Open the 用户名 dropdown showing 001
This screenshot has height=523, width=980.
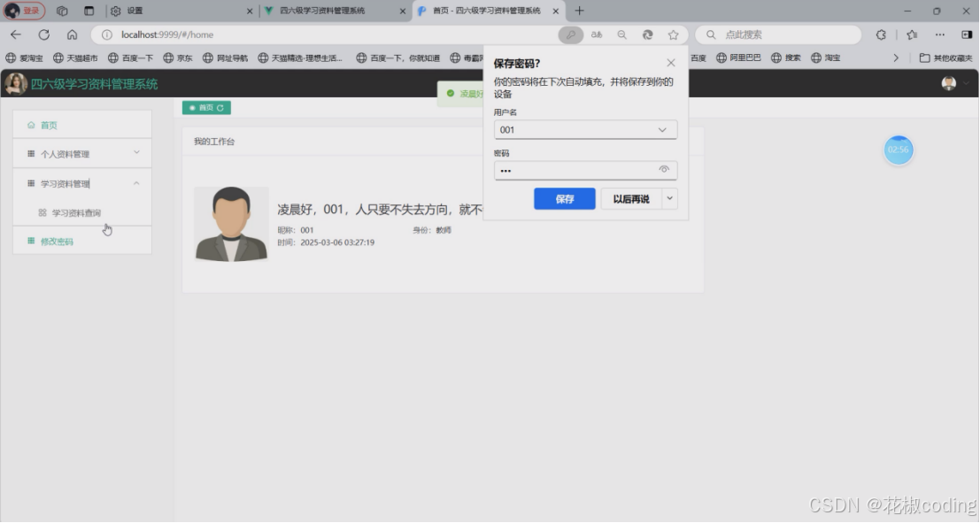point(662,129)
